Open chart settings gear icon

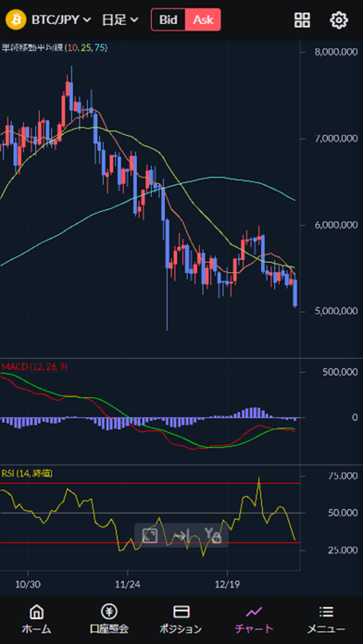point(339,19)
